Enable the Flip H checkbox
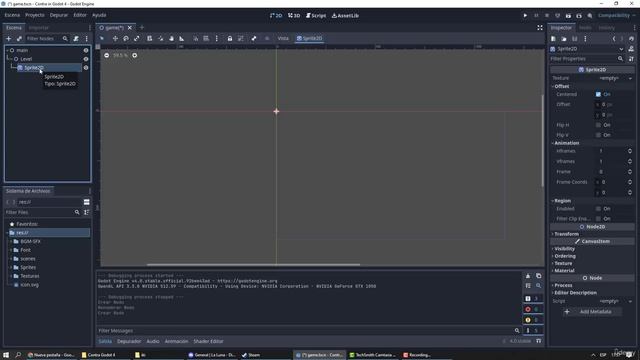The width and height of the screenshot is (640, 360). pyautogui.click(x=598, y=125)
